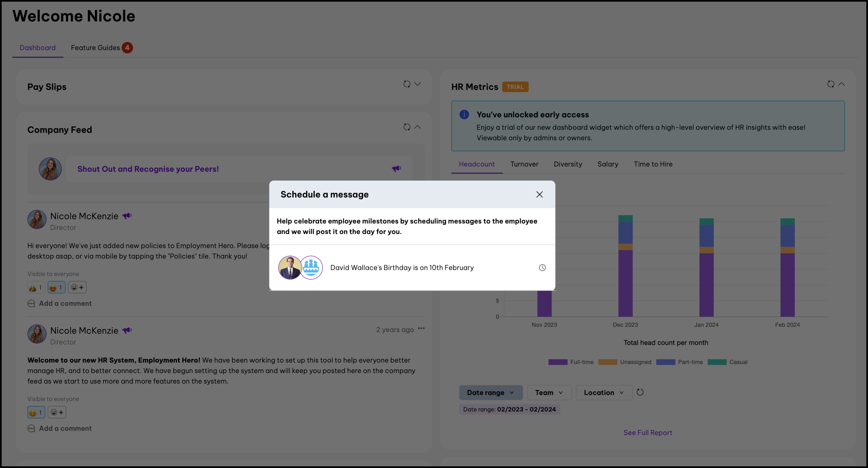The image size is (868, 468).
Task: Close the Schedule a message dialog
Action: 539,195
